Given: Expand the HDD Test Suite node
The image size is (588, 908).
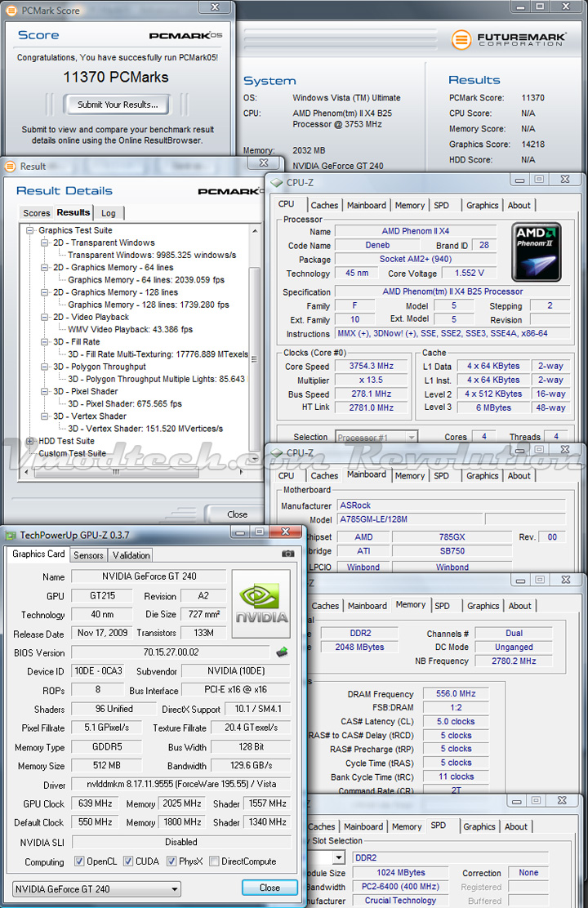Looking at the screenshot, I should point(30,441).
